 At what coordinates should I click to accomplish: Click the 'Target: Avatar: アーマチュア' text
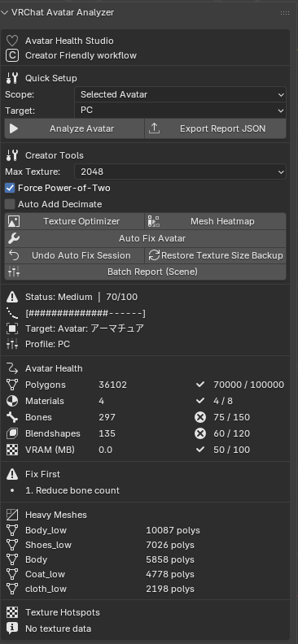(85, 329)
